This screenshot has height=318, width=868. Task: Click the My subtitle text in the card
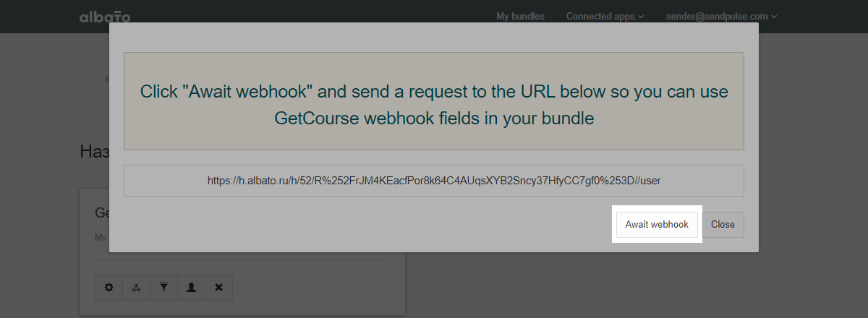[x=101, y=237]
